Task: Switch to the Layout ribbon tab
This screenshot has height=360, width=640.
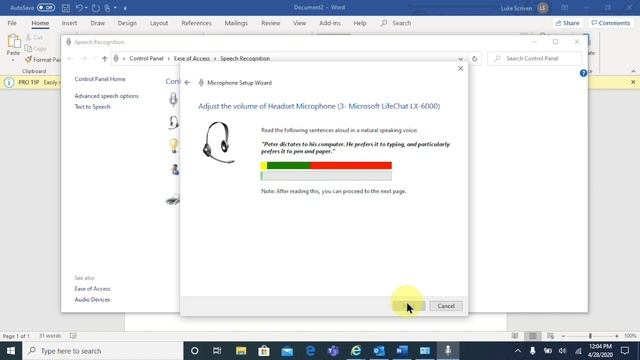Action: pos(159,23)
